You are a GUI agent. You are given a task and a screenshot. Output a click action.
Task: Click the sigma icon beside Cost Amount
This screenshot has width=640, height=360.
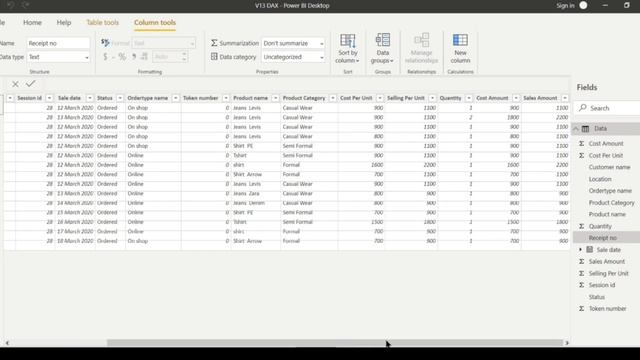[581, 144]
